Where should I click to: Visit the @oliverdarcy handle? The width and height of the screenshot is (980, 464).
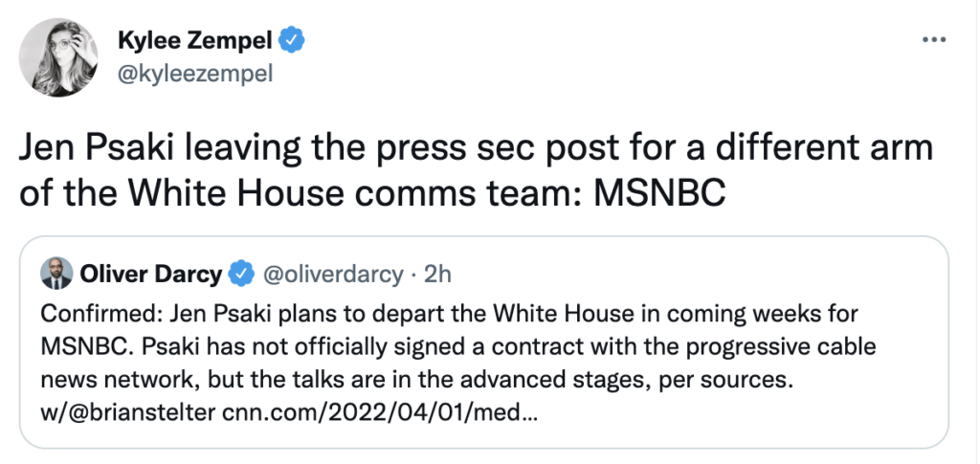[x=331, y=276]
